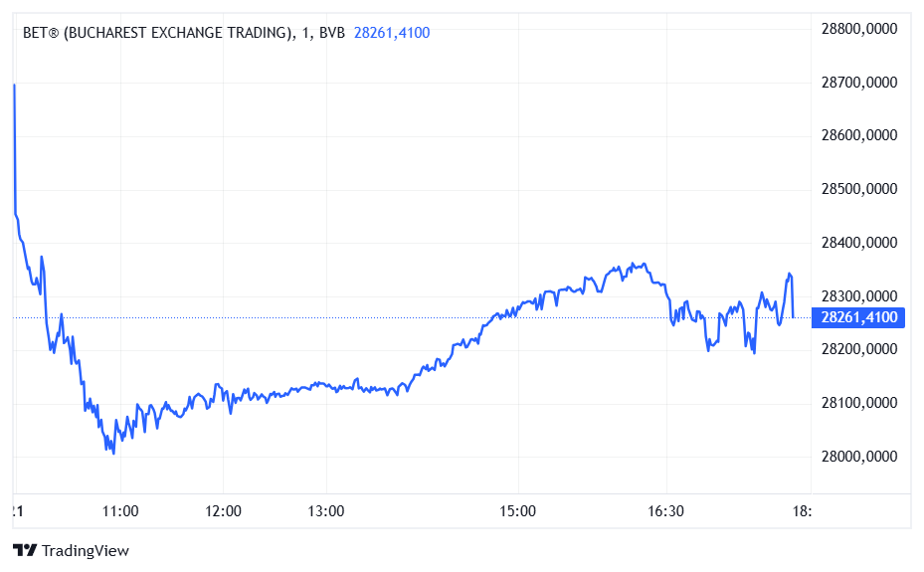
Task: Click the BVB exchange label in legend
Action: tap(332, 33)
